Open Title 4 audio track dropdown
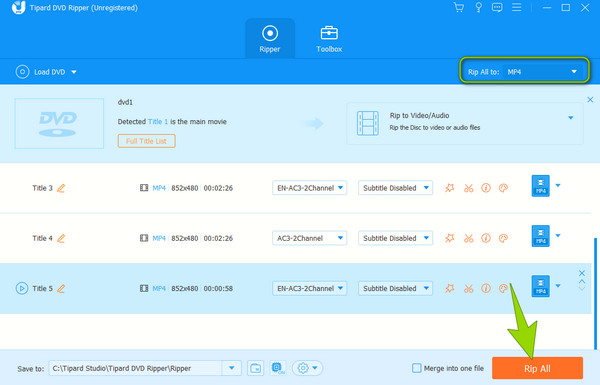 [x=310, y=238]
